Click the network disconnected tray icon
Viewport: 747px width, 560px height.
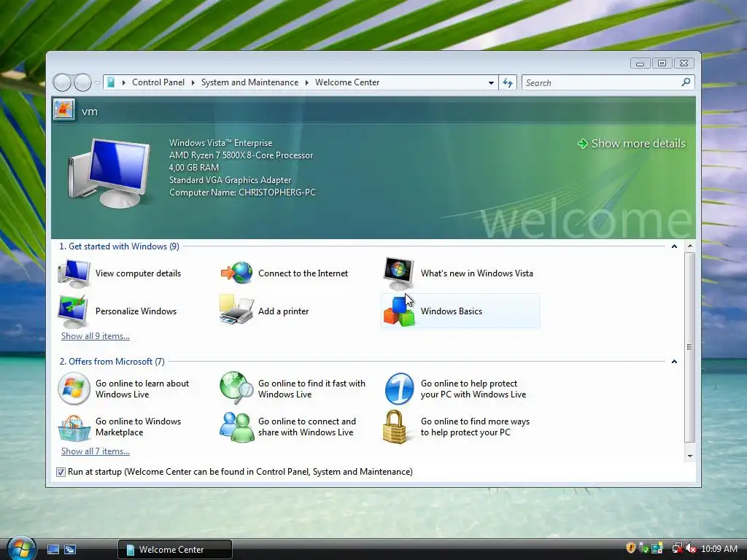(x=677, y=548)
